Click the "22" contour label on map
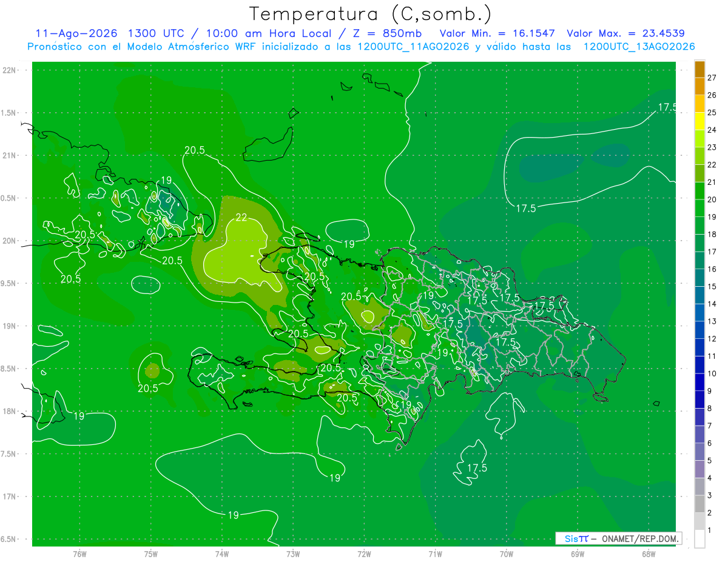Viewport: 728px width, 562px height. point(241,218)
